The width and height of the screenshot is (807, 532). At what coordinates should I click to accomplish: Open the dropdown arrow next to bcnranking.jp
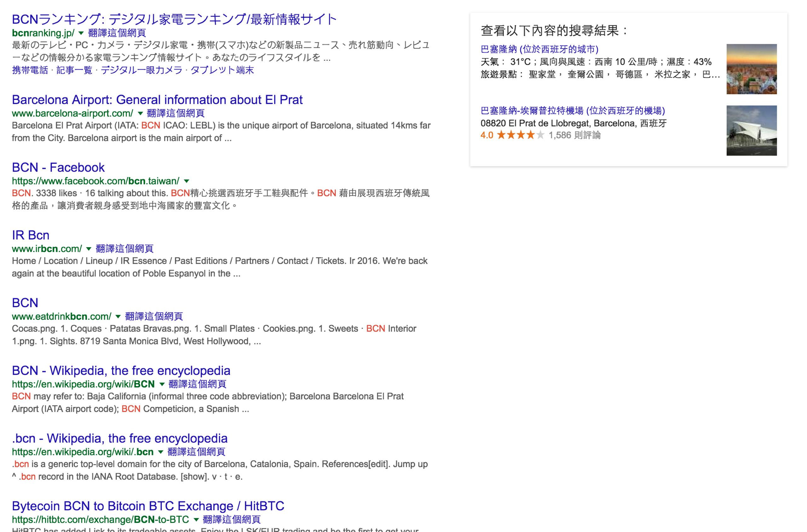(81, 33)
